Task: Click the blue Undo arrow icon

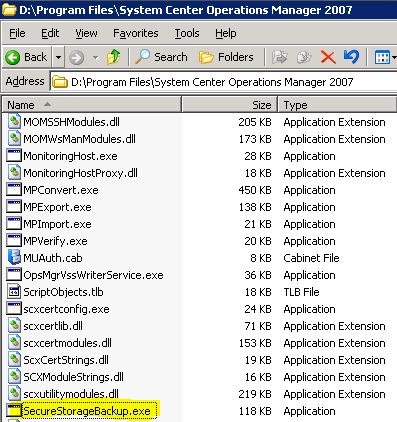Action: coord(351,57)
